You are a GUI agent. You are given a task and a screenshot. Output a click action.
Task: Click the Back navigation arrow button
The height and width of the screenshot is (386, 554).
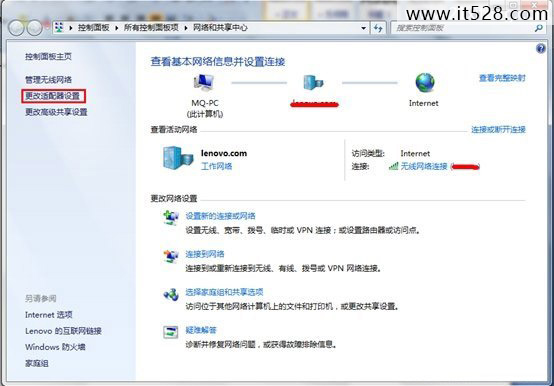pyautogui.click(x=16, y=28)
